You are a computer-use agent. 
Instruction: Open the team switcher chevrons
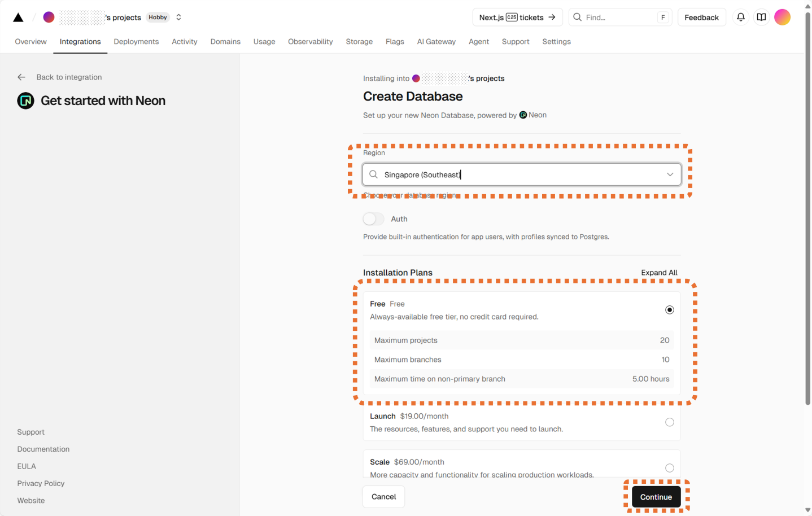[x=179, y=18]
